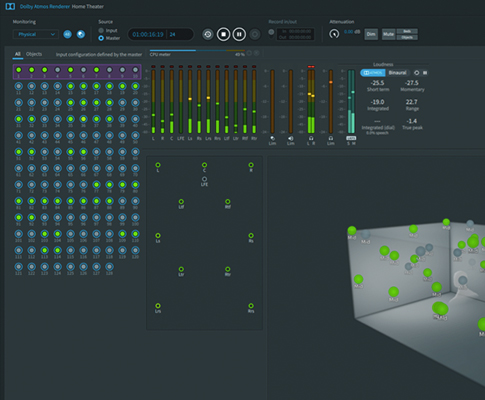The height and width of the screenshot is (400, 485).
Task: Click object input 15 indicator
Action: [70, 86]
